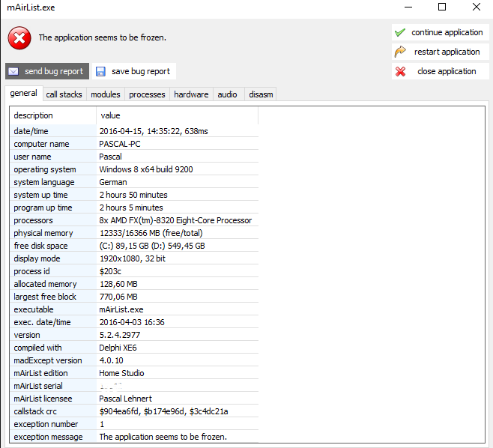This screenshot has width=493, height=448.
Task: Click the operating system row label
Action: (x=45, y=169)
